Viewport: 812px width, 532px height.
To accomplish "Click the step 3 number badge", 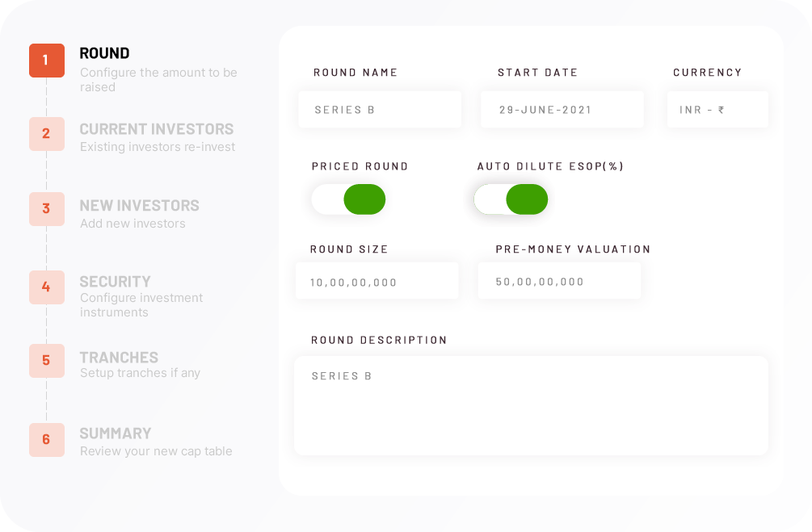I will [x=47, y=209].
